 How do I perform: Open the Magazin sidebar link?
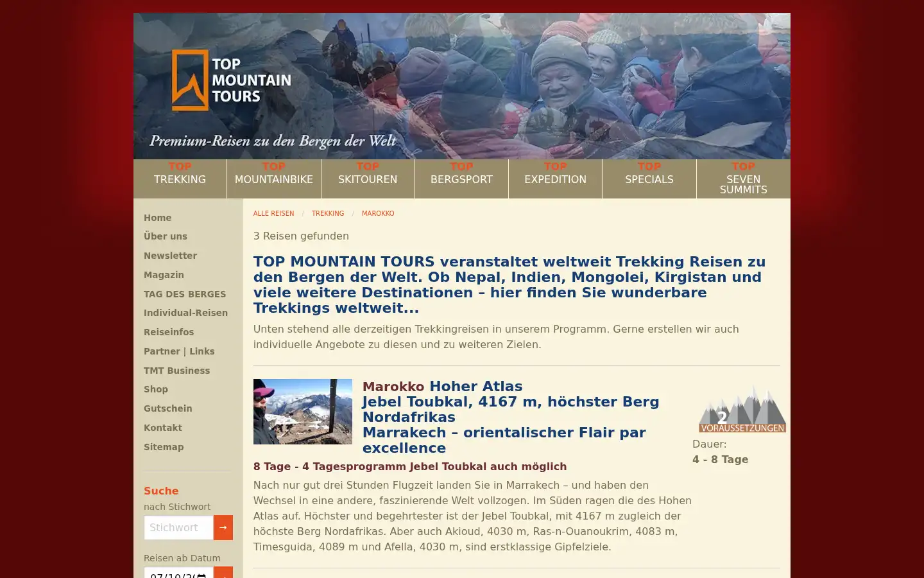coord(164,275)
